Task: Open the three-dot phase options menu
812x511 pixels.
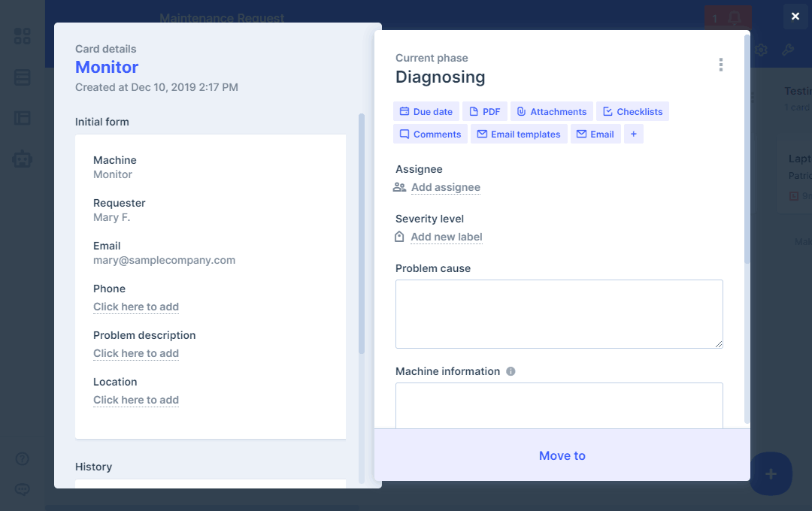Action: click(x=720, y=65)
